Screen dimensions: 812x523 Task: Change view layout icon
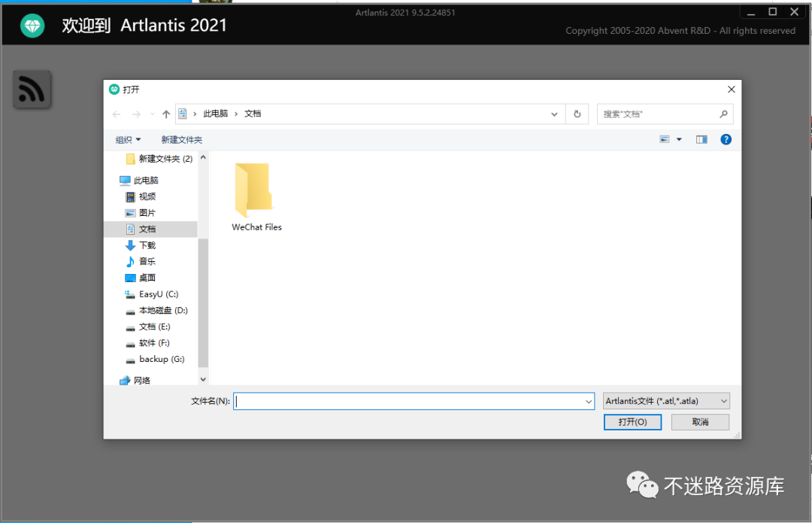tap(665, 139)
